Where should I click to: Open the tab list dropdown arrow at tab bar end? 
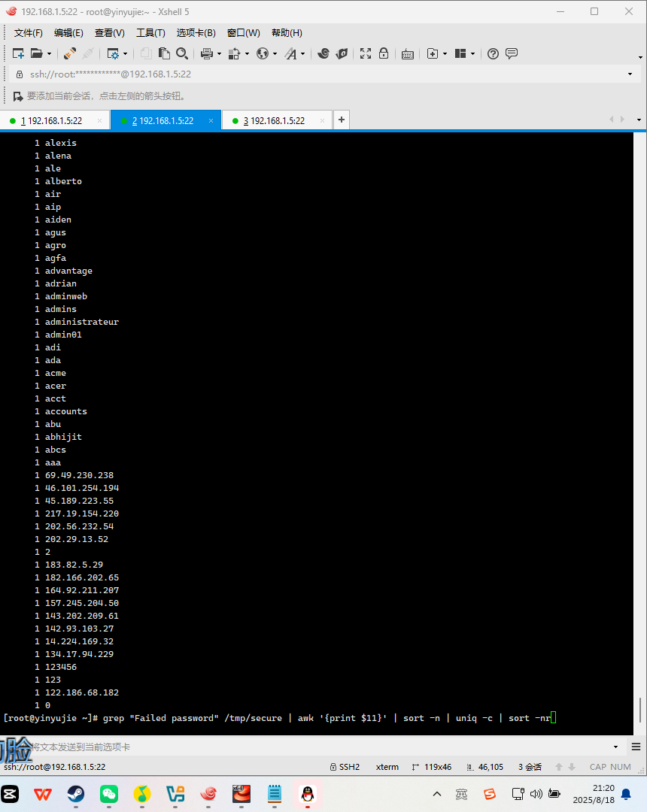click(639, 120)
